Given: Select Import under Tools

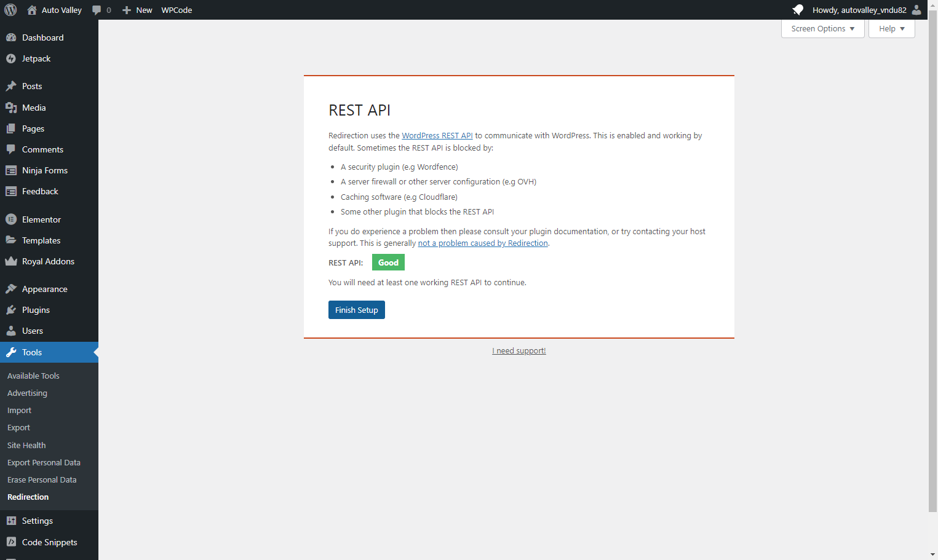Looking at the screenshot, I should (x=19, y=410).
